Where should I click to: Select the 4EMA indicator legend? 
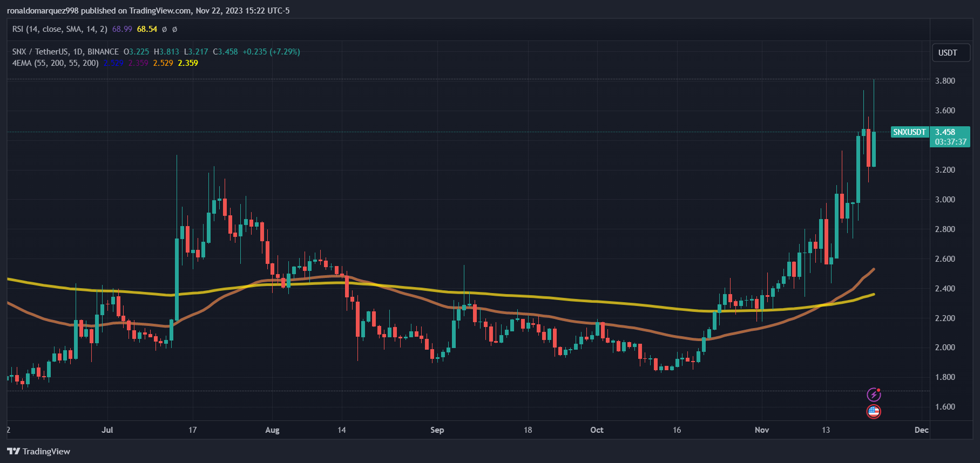point(56,63)
